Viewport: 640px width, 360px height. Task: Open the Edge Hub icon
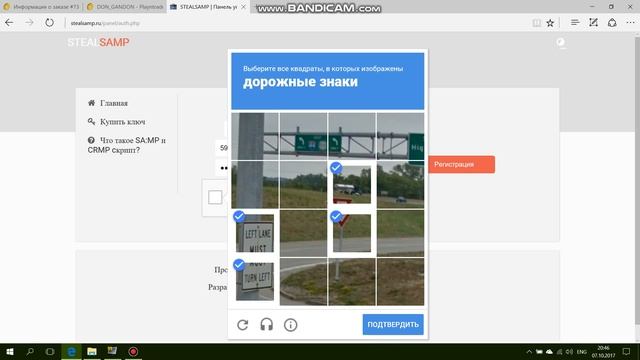click(575, 23)
